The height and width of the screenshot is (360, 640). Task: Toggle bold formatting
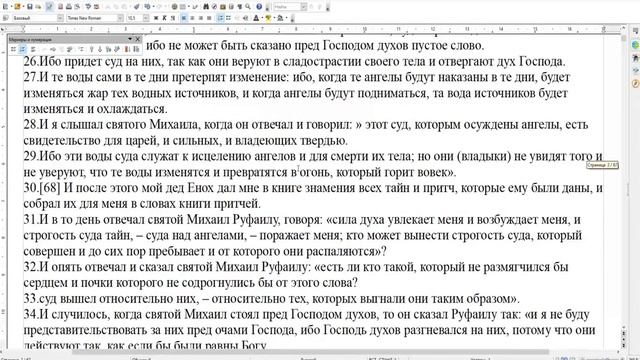156,18
